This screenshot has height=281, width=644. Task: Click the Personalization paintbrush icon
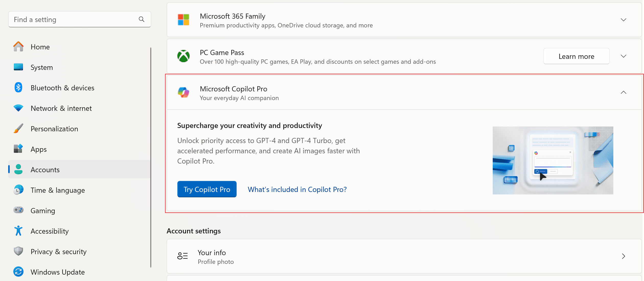pos(18,128)
